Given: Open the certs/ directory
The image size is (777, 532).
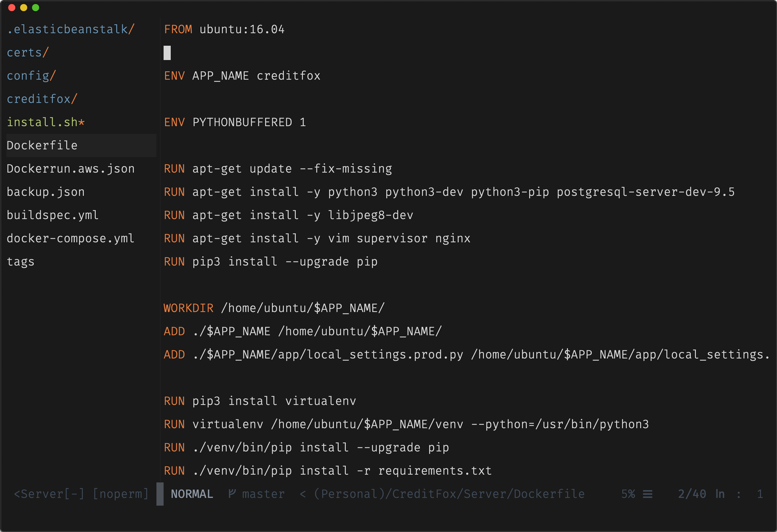Looking at the screenshot, I should (x=28, y=52).
